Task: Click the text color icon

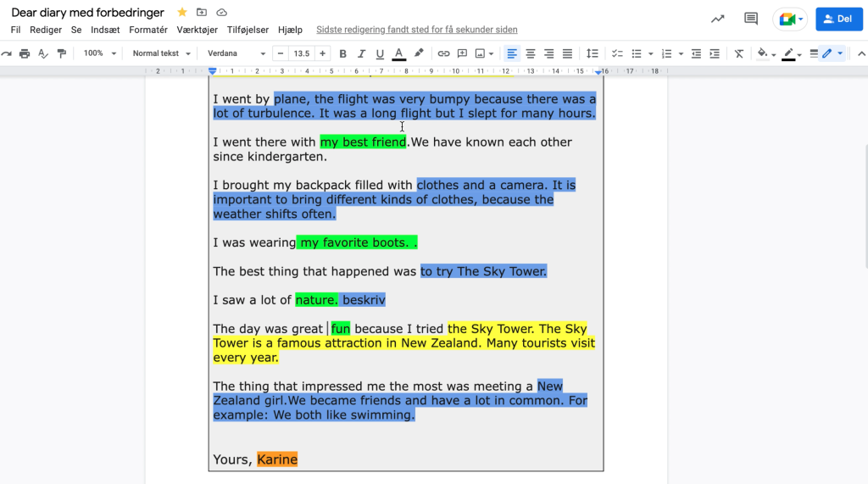Action: (398, 53)
